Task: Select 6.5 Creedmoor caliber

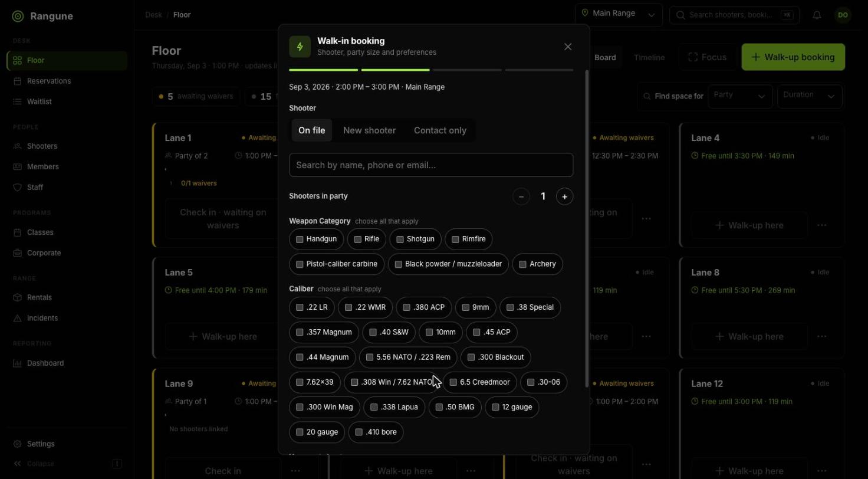Action: pyautogui.click(x=479, y=382)
